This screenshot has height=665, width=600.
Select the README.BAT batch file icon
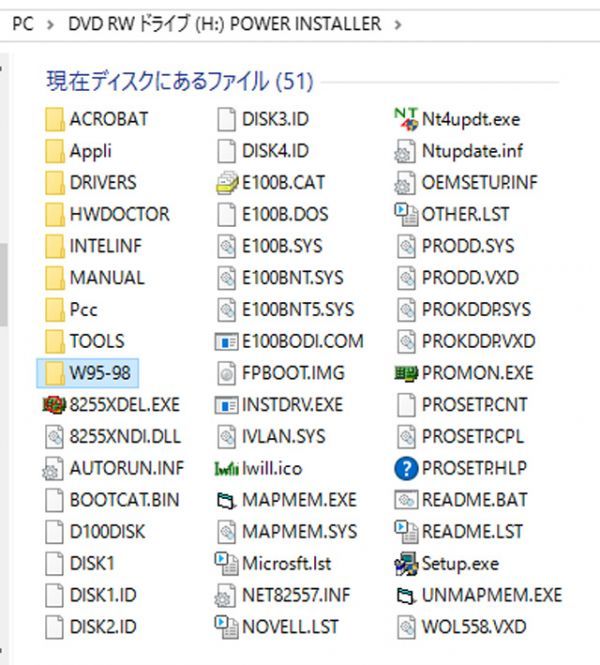pos(406,500)
